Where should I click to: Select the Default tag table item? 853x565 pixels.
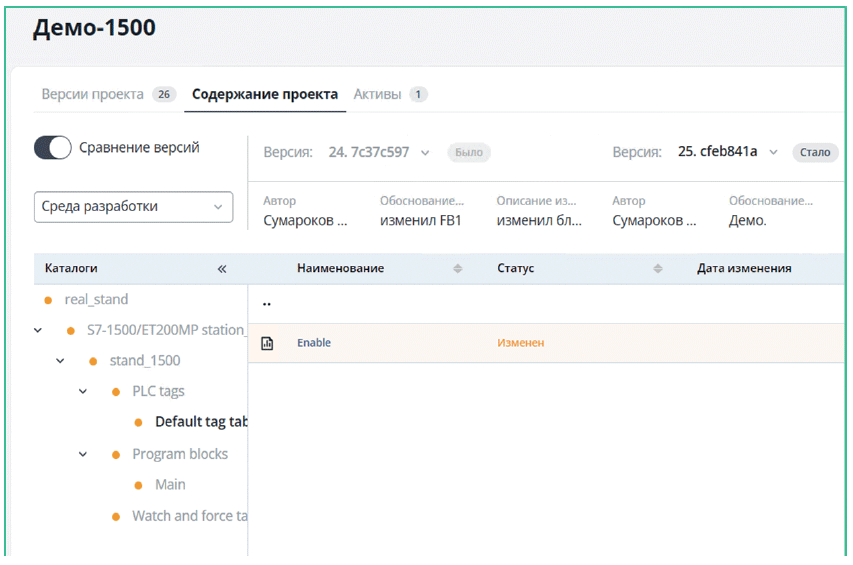click(x=201, y=421)
